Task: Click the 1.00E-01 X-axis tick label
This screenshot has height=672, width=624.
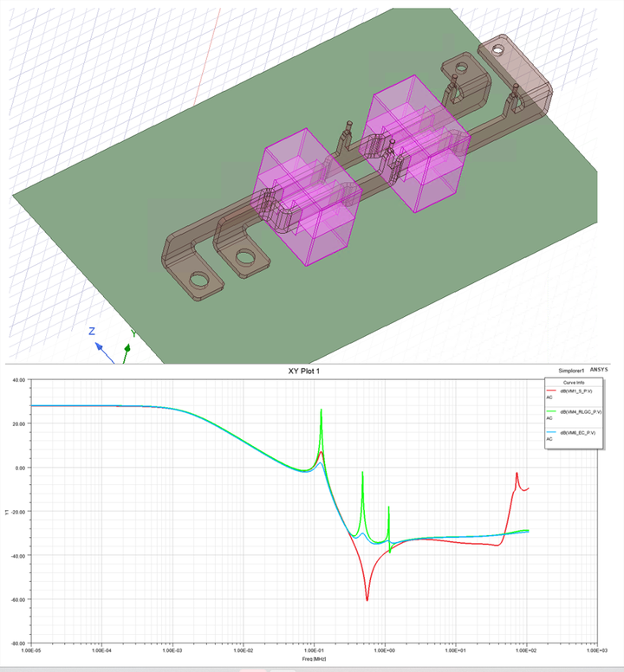Action: 314,650
